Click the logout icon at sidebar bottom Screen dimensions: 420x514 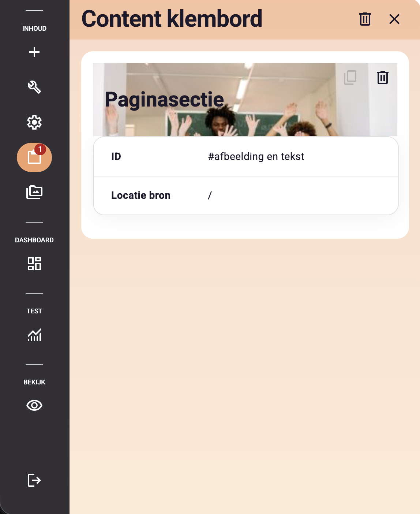34,480
